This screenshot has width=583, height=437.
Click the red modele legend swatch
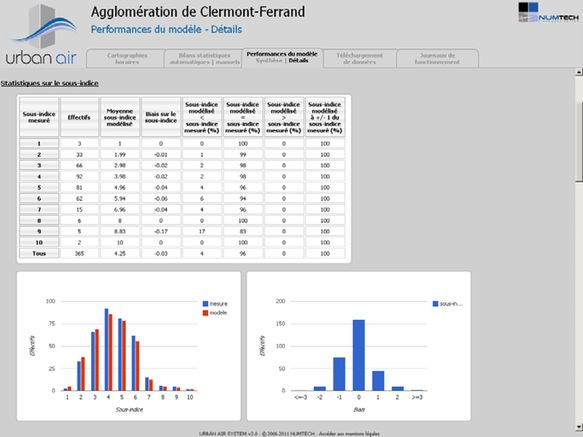205,313
